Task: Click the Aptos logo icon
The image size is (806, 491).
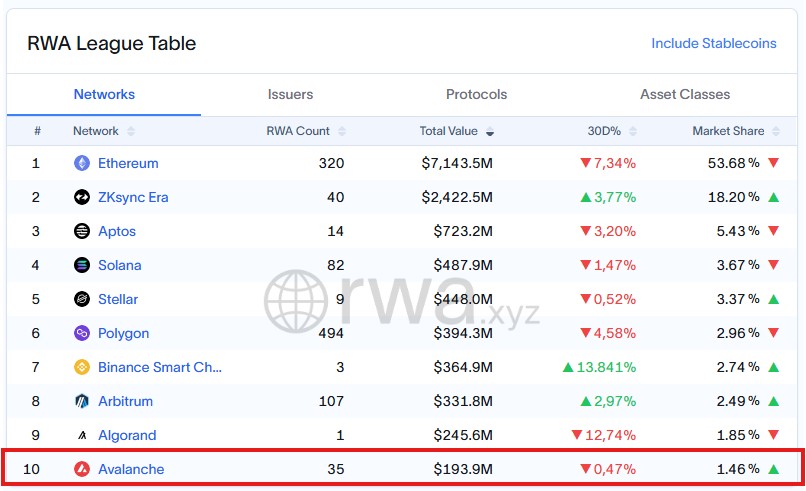Action: point(82,231)
